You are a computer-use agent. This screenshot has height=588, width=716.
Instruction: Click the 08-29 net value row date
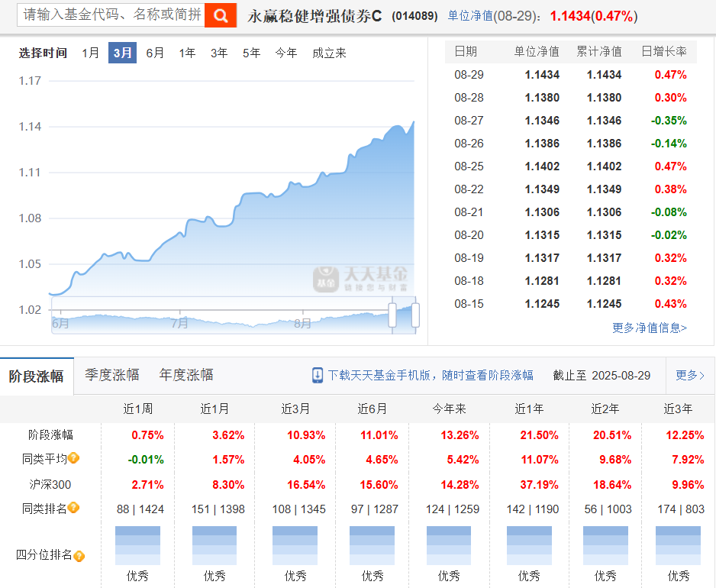click(469, 75)
